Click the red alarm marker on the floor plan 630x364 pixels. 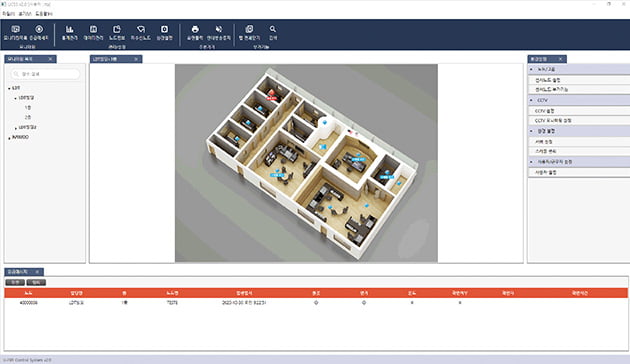[x=272, y=94]
